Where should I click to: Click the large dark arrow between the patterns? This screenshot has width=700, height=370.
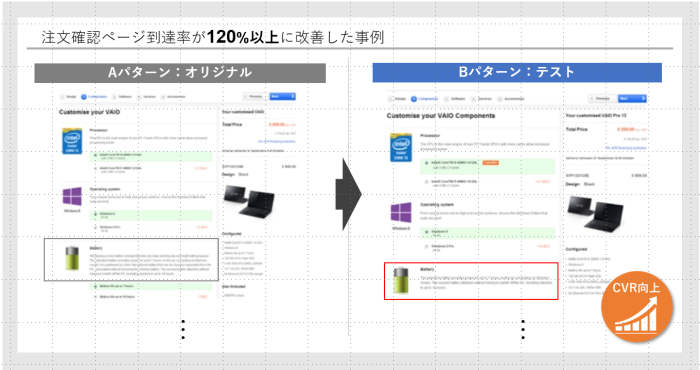click(349, 194)
